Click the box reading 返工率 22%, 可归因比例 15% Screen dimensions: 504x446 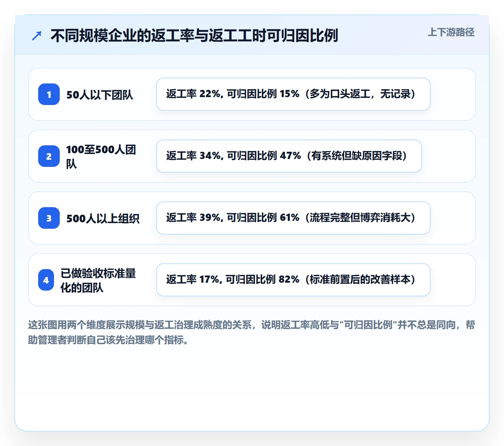pos(293,94)
